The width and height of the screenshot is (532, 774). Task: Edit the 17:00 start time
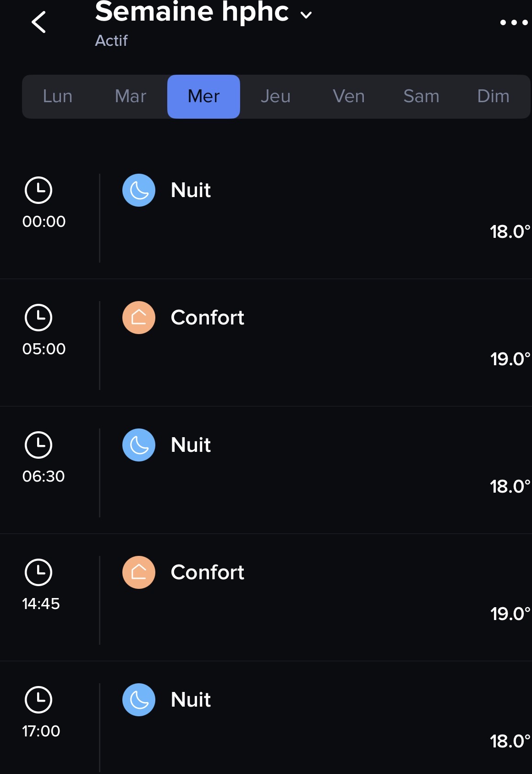tap(41, 731)
